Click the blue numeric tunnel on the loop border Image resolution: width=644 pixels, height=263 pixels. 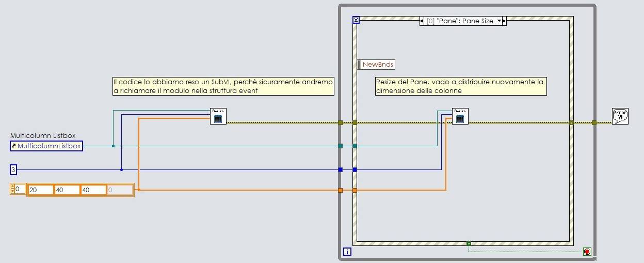tap(340, 169)
